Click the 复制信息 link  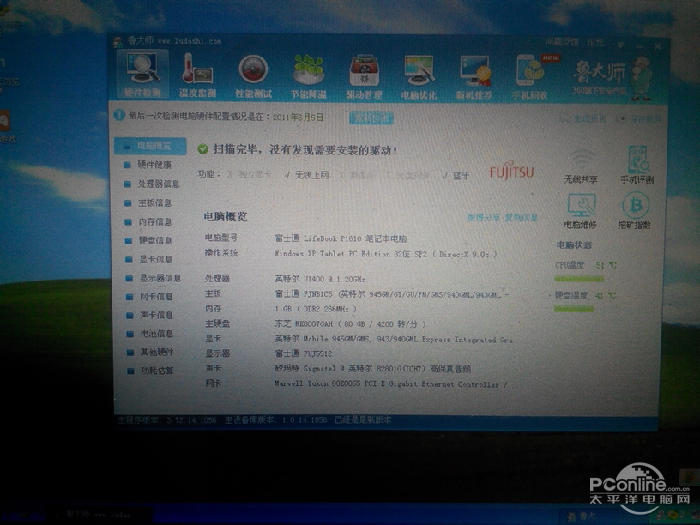coord(521,217)
